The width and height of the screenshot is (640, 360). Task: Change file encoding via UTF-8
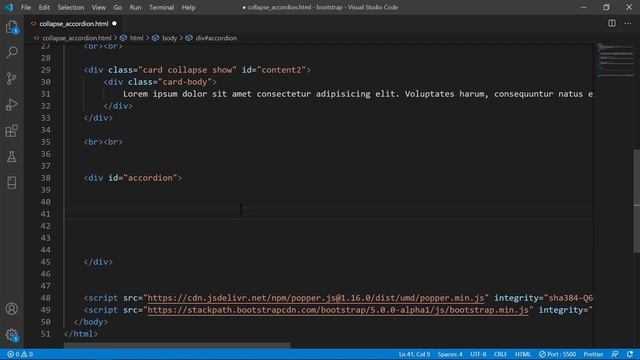478,354
